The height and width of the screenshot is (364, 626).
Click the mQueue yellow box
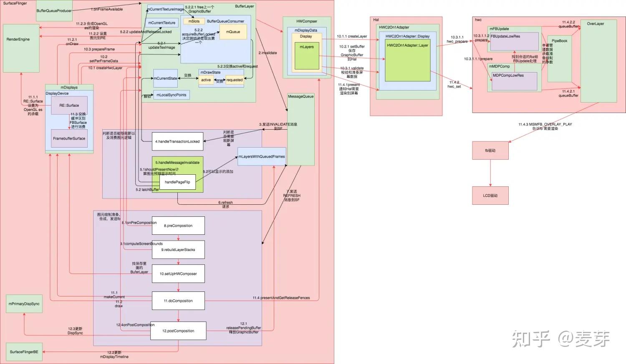[233, 32]
